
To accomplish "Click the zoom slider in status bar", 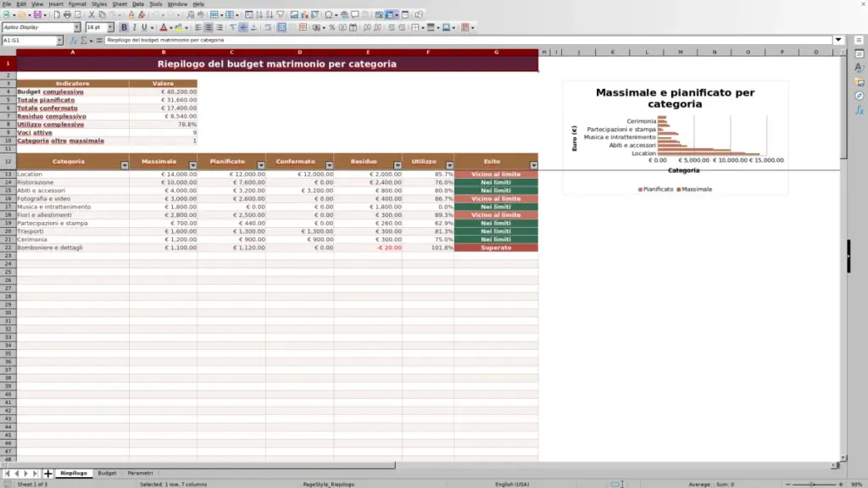I will coord(814,484).
